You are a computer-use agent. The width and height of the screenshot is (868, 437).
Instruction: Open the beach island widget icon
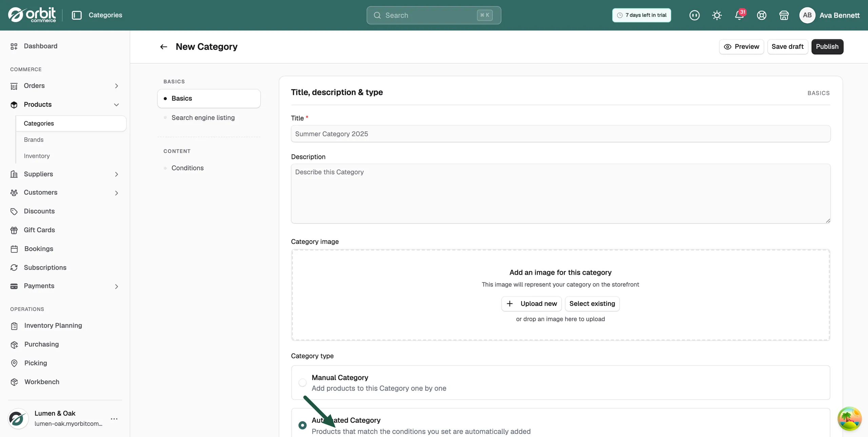849,418
